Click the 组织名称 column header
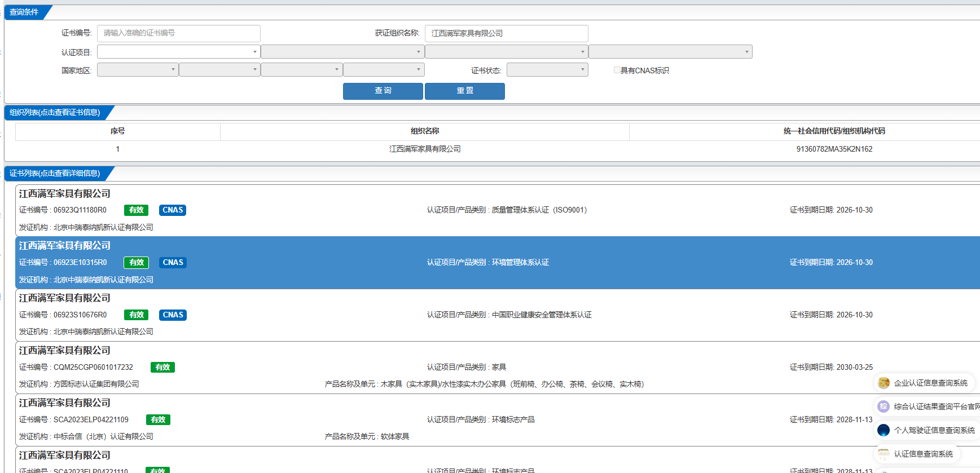 [425, 131]
